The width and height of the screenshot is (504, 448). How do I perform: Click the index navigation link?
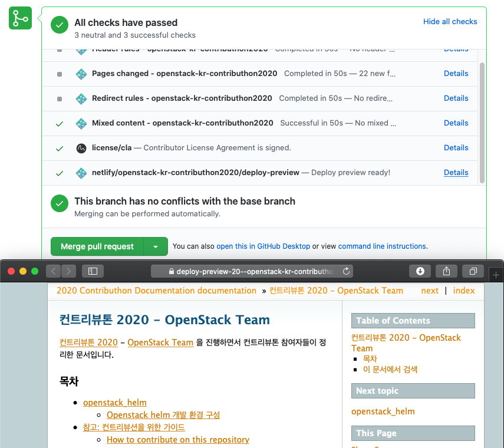464,291
